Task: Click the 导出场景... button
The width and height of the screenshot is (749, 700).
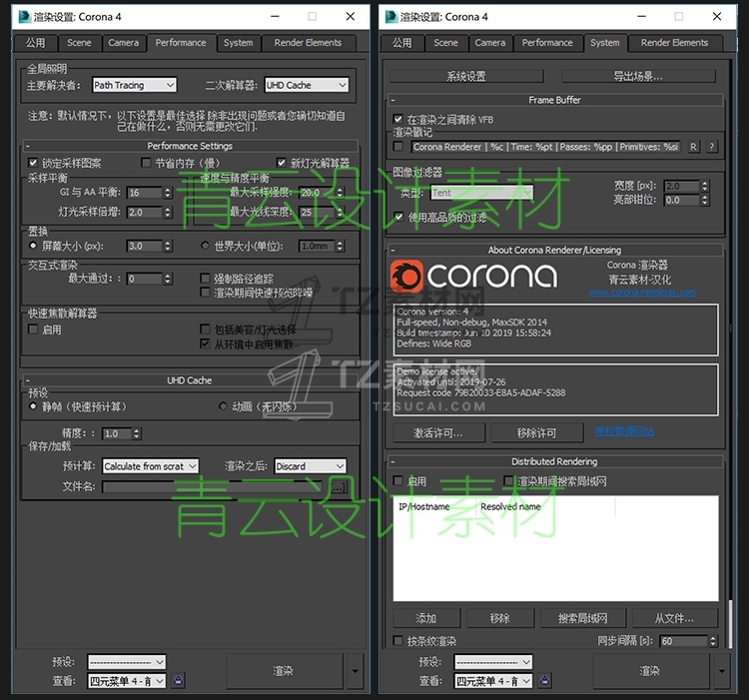Action: [638, 77]
